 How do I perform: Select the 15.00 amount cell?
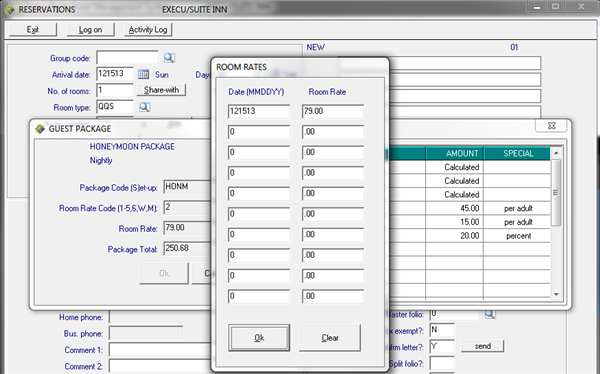455,222
